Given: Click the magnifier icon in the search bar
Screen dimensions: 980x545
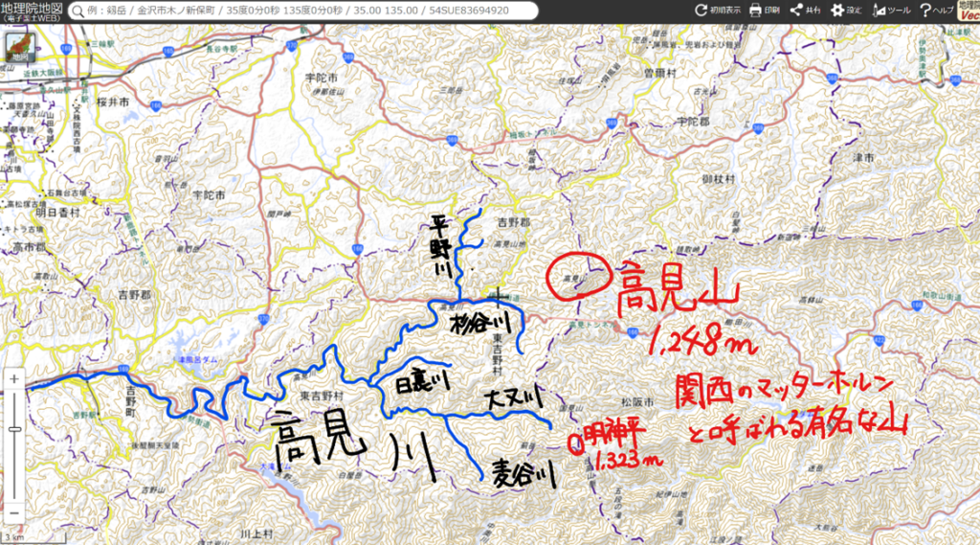Looking at the screenshot, I should tap(78, 11).
